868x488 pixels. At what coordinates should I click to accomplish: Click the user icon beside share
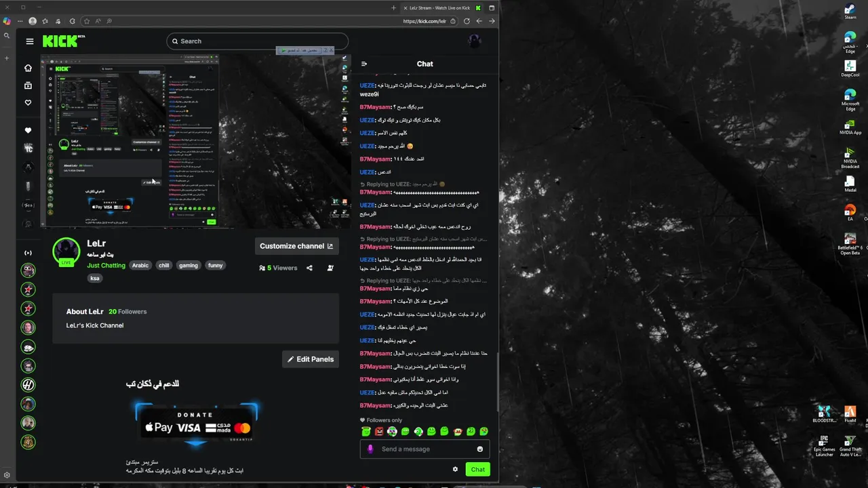pos(330,268)
